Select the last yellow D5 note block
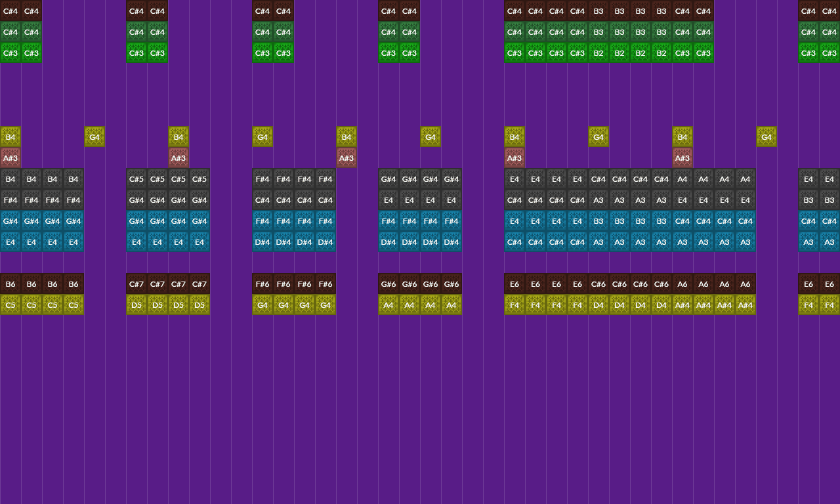The height and width of the screenshot is (504, 840). click(x=199, y=305)
